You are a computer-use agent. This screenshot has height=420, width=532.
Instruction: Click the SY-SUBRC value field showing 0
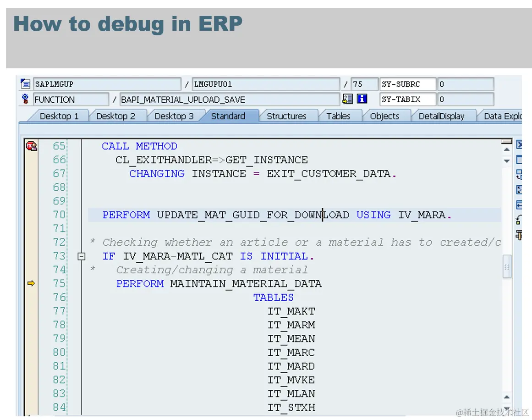(466, 84)
